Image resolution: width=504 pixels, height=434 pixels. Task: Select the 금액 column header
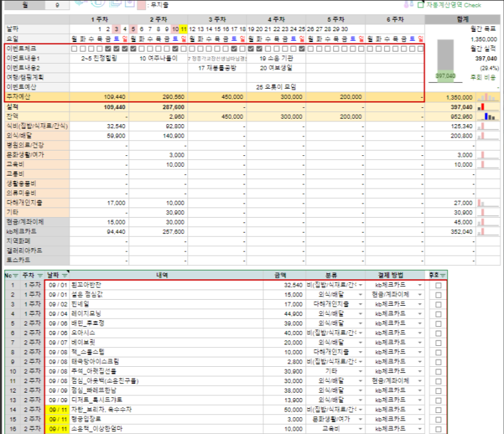click(x=280, y=275)
